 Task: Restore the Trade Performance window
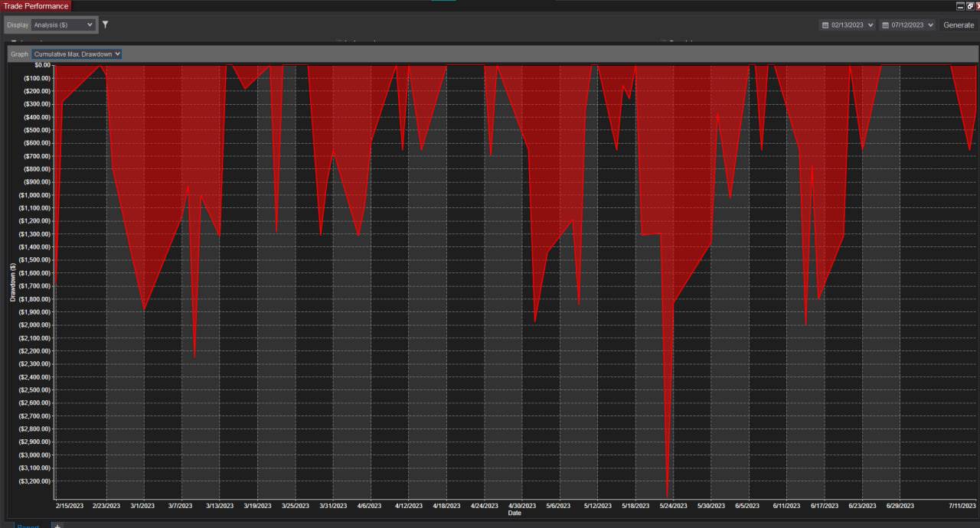[x=969, y=5]
